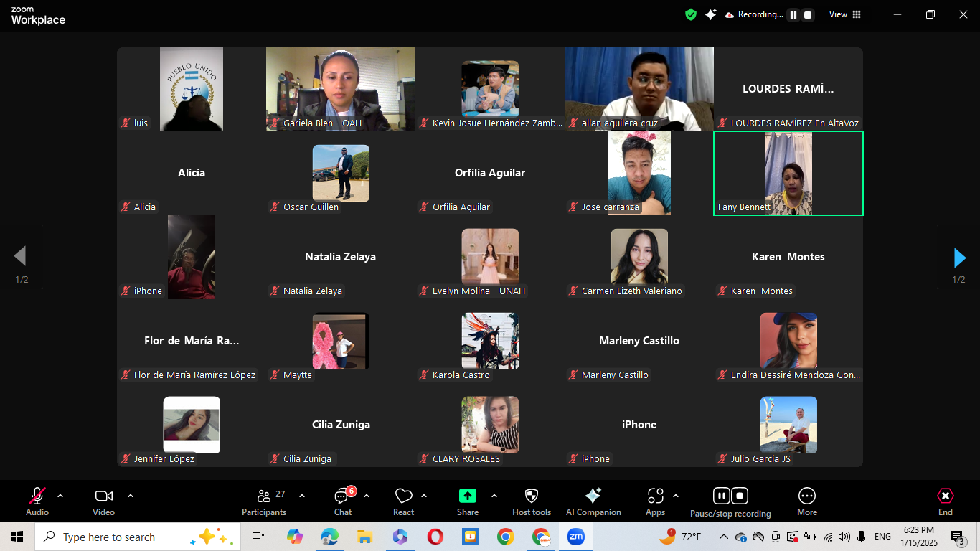Open the More options menu

point(806,501)
